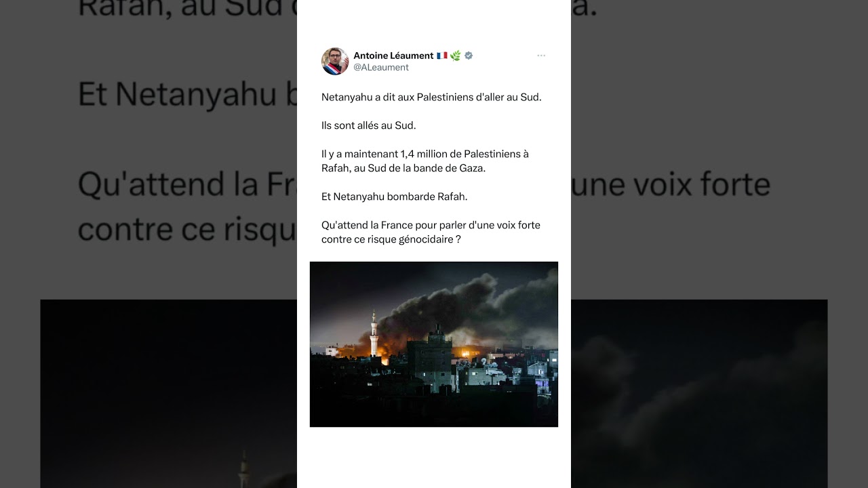
Task: Open the @ALeaument handle link
Action: click(381, 67)
